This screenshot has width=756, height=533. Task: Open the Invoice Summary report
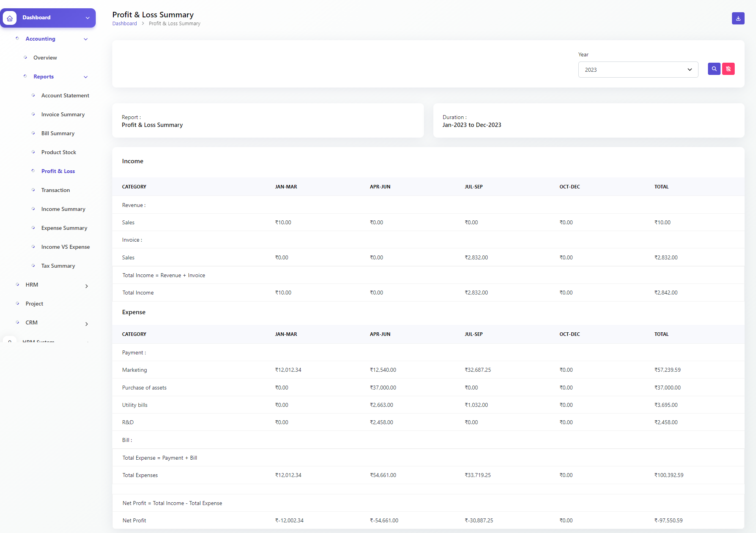[63, 114]
